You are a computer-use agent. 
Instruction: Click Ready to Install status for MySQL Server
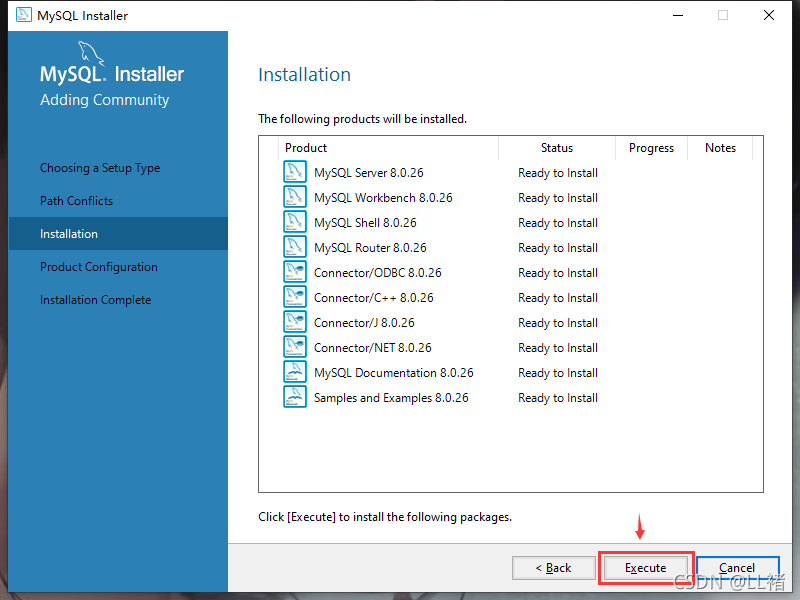[558, 173]
